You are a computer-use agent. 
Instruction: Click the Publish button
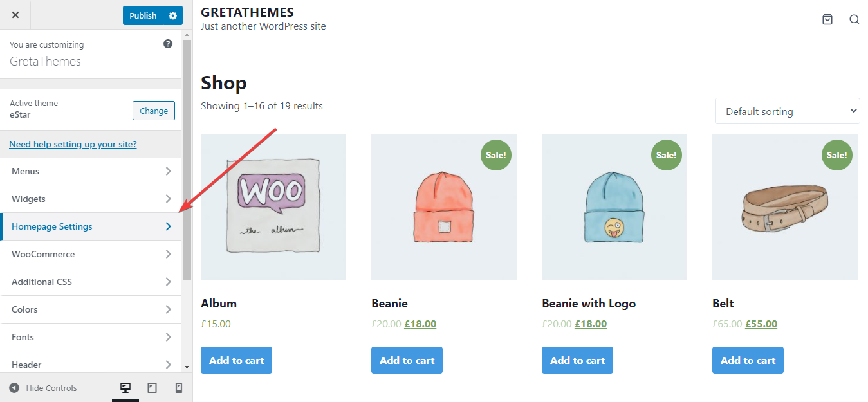143,15
